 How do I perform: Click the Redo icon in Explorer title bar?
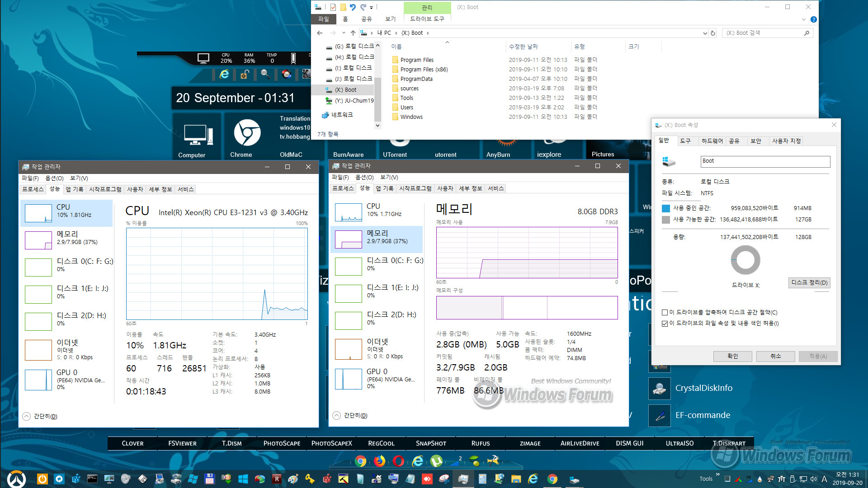(x=363, y=7)
